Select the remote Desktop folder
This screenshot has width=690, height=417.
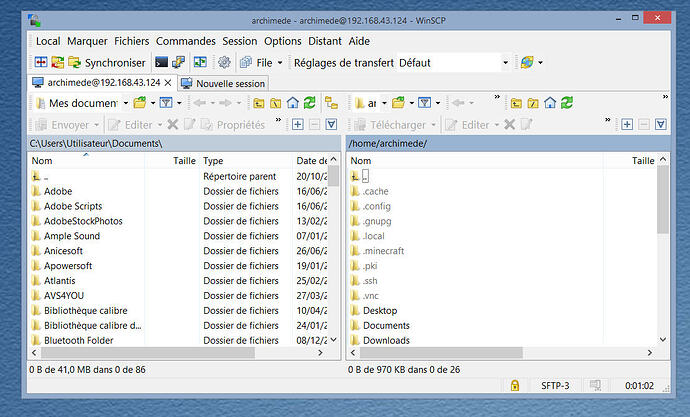click(x=380, y=311)
